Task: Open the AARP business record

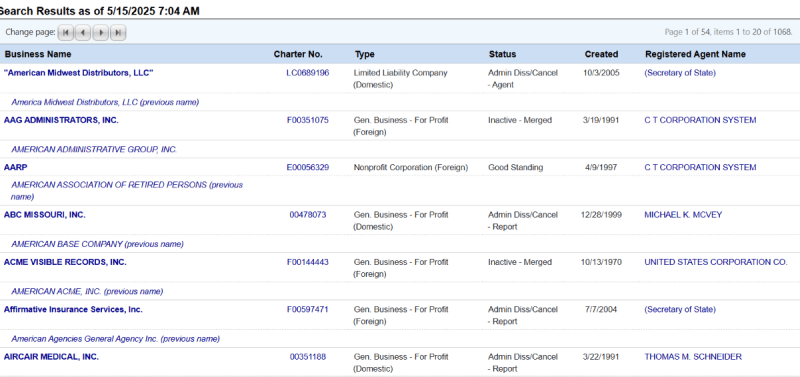Action: click(x=15, y=167)
